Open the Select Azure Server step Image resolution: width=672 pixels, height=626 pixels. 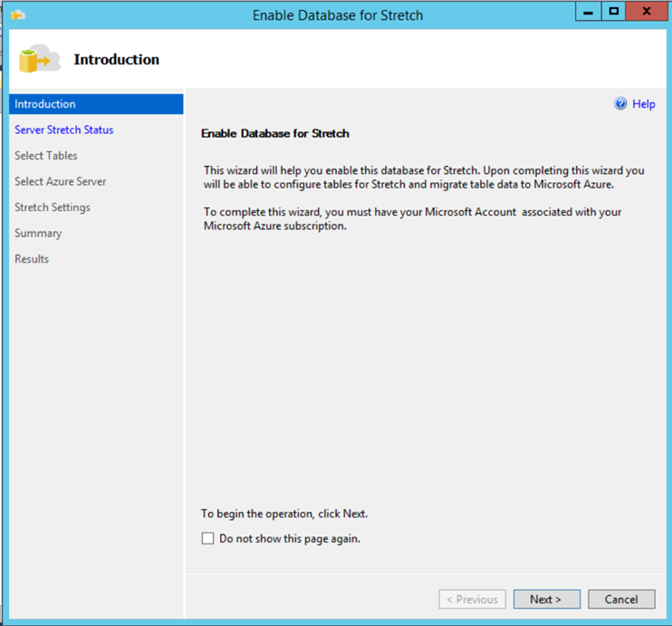coord(60,181)
